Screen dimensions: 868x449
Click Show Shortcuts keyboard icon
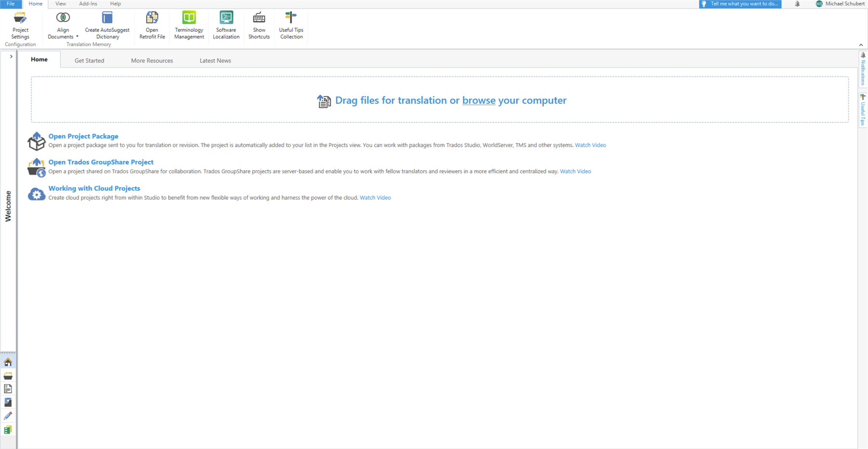[x=259, y=18]
